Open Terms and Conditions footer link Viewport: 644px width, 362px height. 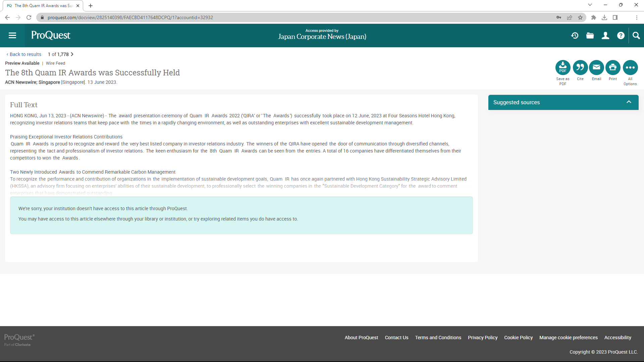(x=438, y=338)
